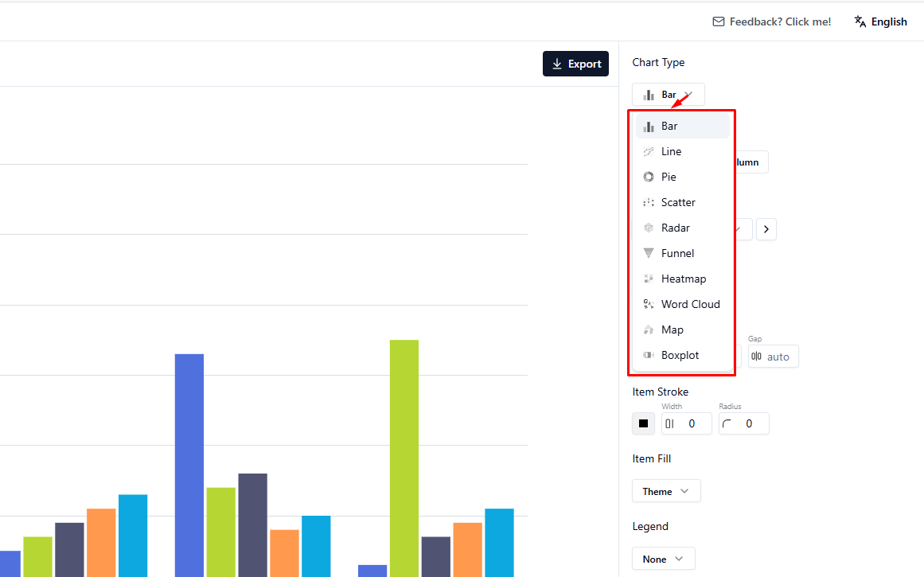Click the Gap auto input field
This screenshot has width=924, height=577.
[773, 356]
